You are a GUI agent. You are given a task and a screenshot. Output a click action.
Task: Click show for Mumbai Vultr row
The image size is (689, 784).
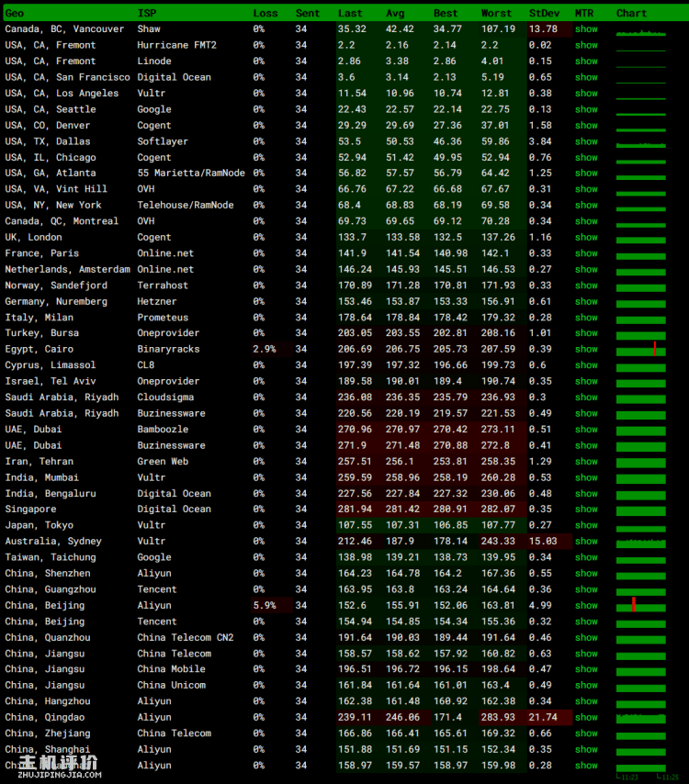586,477
